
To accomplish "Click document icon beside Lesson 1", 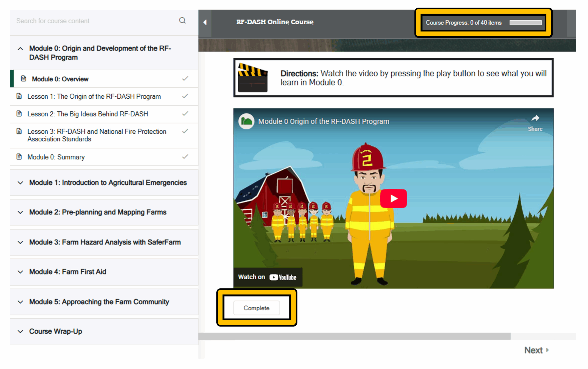I will [19, 96].
